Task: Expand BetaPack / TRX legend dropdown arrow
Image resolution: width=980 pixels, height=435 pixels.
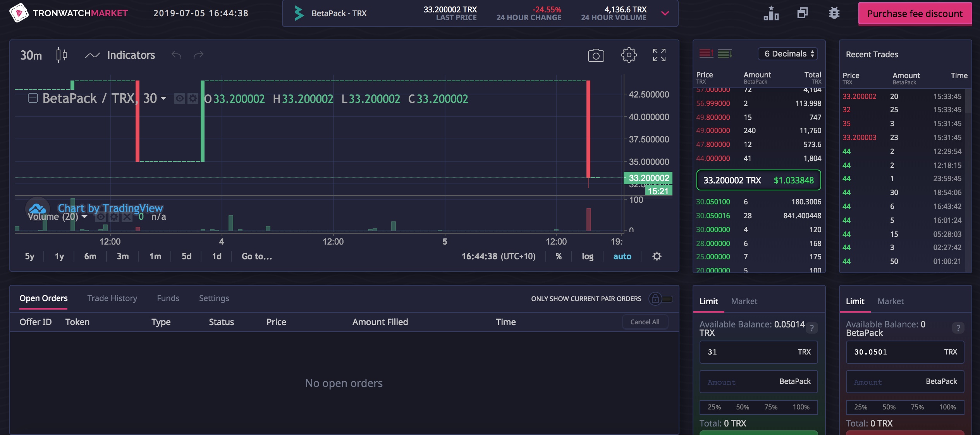Action: (x=163, y=98)
